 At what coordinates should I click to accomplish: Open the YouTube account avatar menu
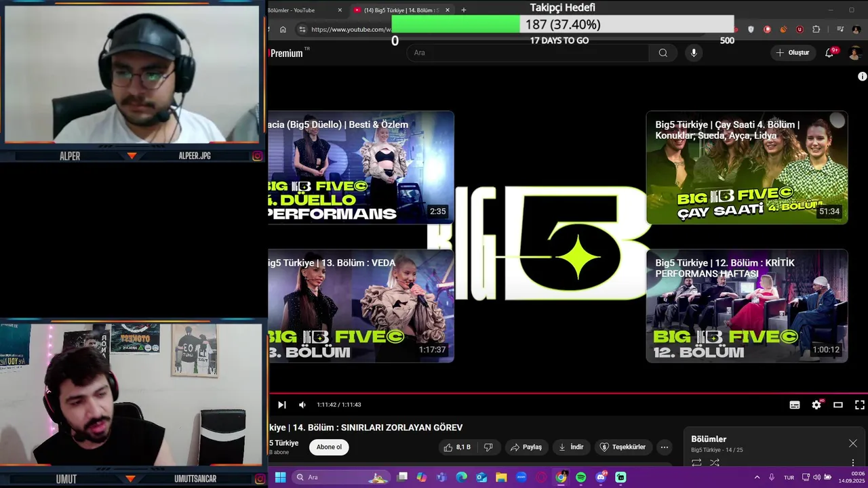(x=855, y=53)
